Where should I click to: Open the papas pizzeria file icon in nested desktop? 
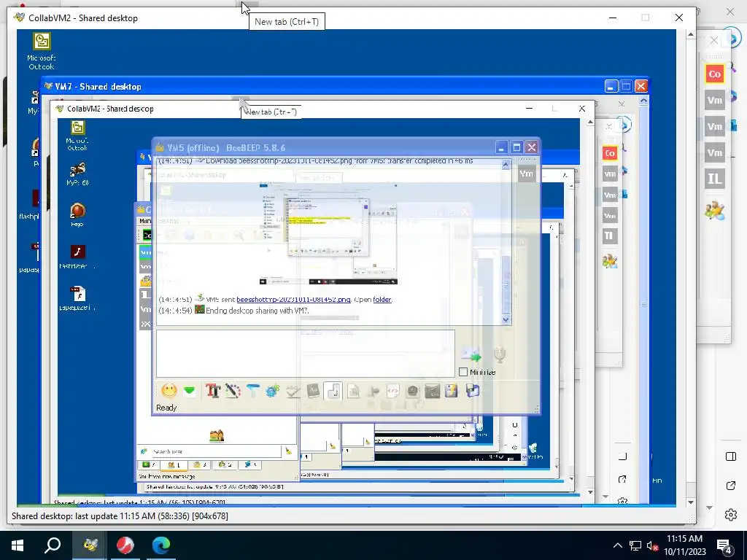coord(77,298)
